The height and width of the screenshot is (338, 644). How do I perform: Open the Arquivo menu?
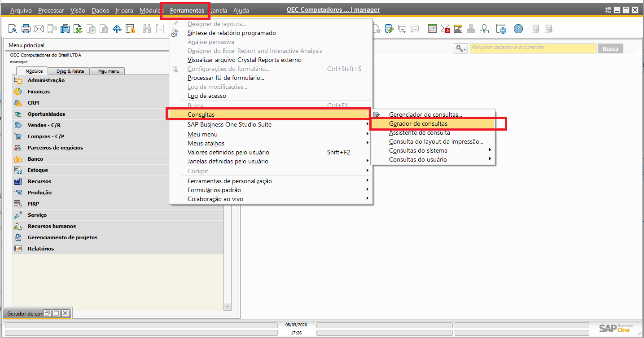pos(21,10)
